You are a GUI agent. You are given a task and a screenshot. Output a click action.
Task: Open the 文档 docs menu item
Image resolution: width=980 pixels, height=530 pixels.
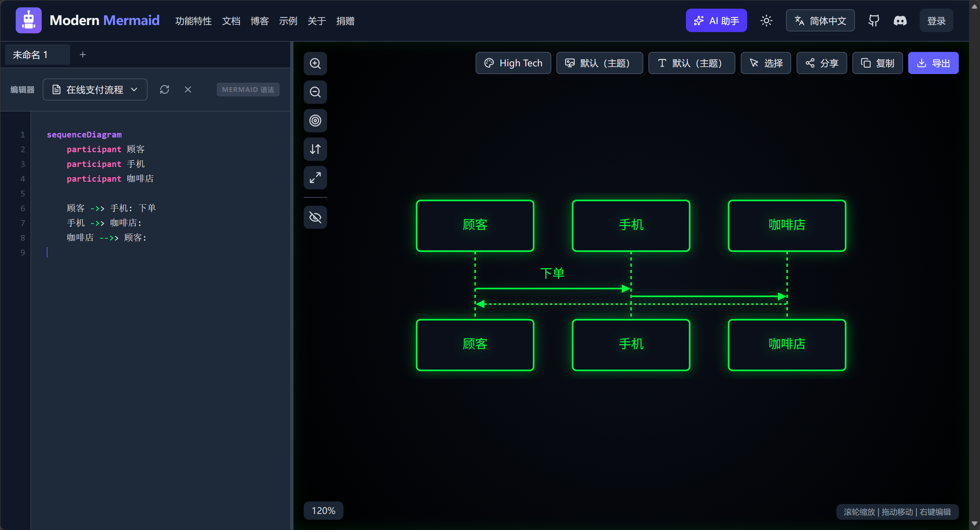(231, 21)
